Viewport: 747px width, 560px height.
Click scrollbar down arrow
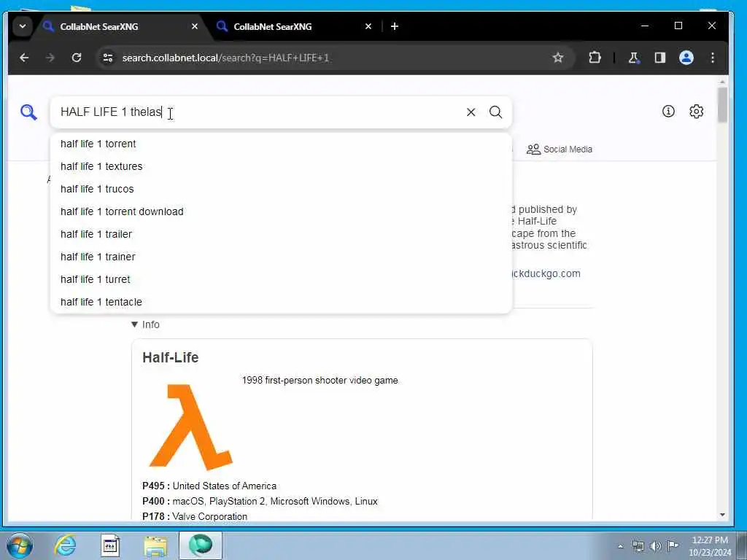click(x=723, y=515)
